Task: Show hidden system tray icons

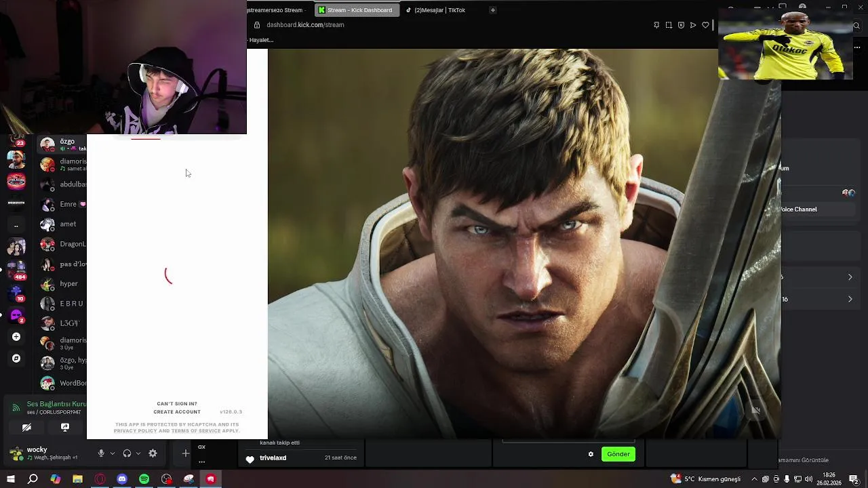Action: tap(754, 479)
